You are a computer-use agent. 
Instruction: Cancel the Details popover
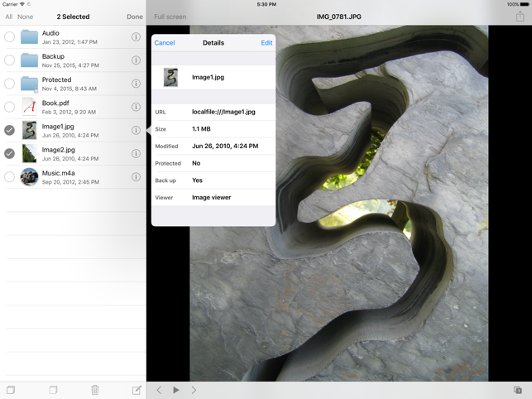165,43
